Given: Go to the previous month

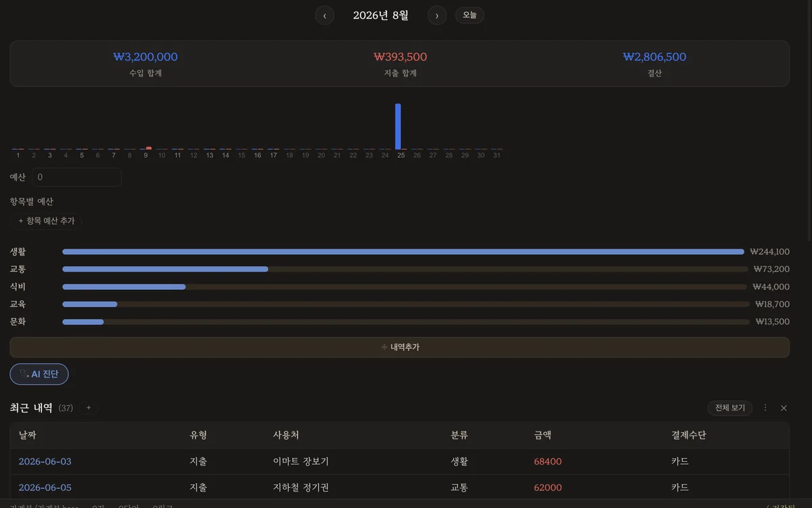Looking at the screenshot, I should coord(325,16).
